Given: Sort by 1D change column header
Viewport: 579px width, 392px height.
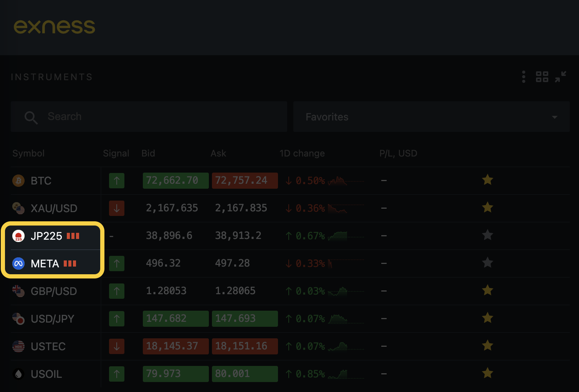Looking at the screenshot, I should 302,153.
